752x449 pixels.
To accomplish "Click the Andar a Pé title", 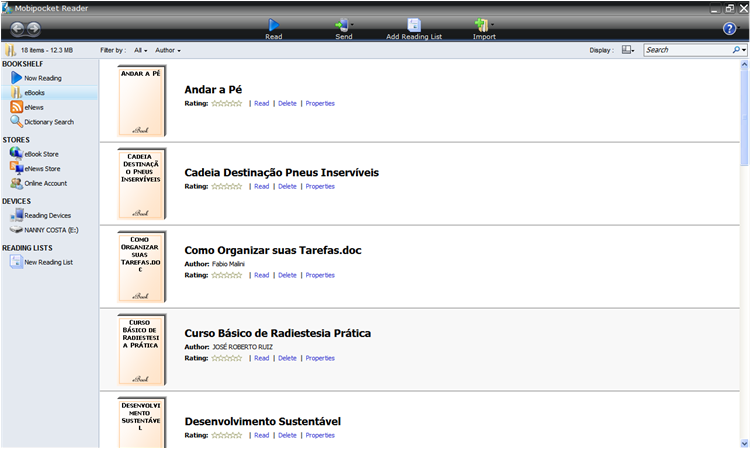I will click(213, 90).
